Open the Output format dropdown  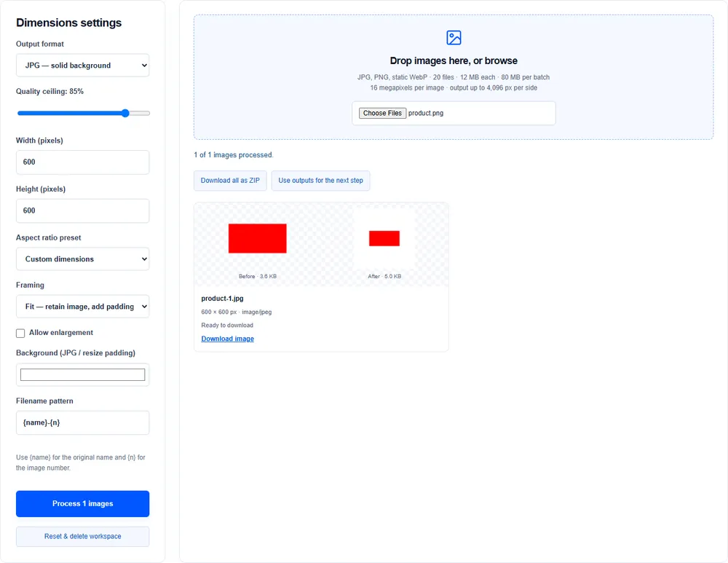[83, 66]
